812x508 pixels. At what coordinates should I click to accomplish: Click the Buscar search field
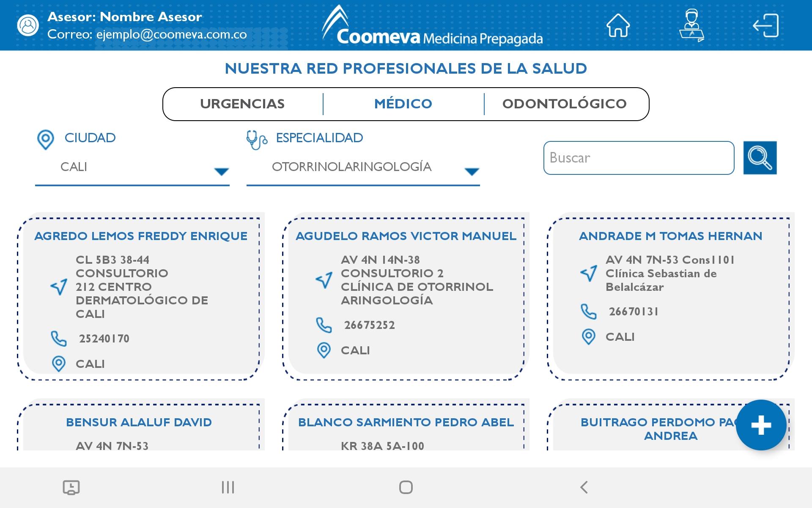point(639,158)
